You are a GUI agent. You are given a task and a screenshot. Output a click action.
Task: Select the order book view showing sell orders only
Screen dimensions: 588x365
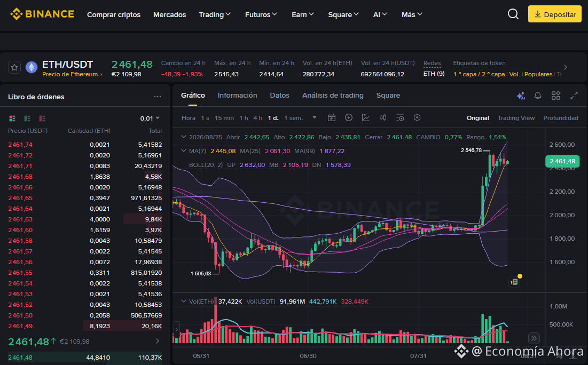click(x=42, y=118)
